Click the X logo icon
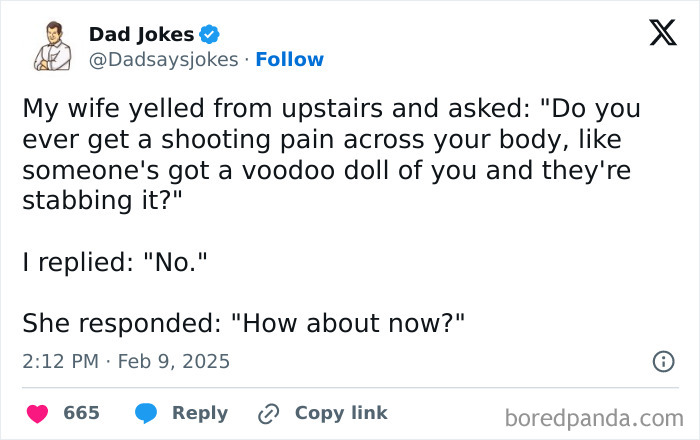This screenshot has width=700, height=440. coord(663,33)
